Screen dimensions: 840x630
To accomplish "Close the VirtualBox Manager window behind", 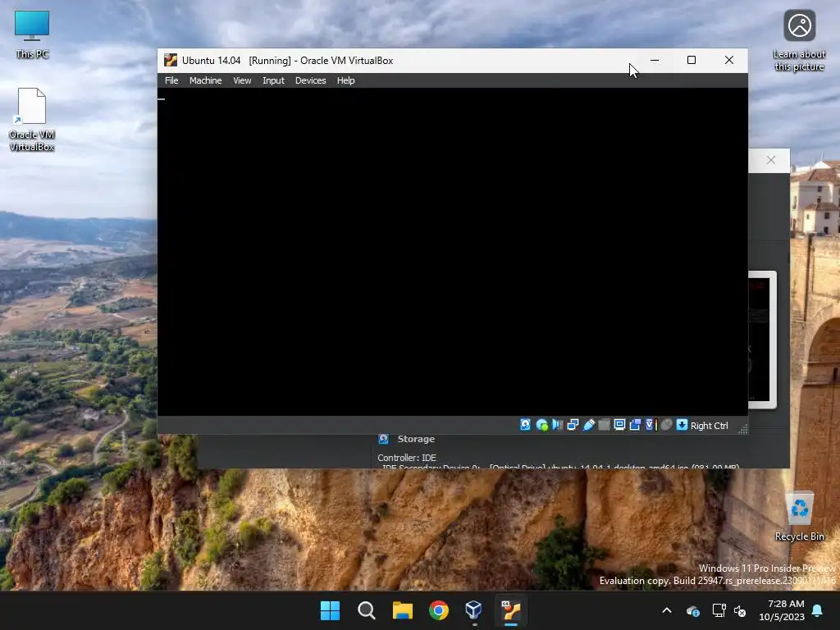I will pyautogui.click(x=770, y=160).
